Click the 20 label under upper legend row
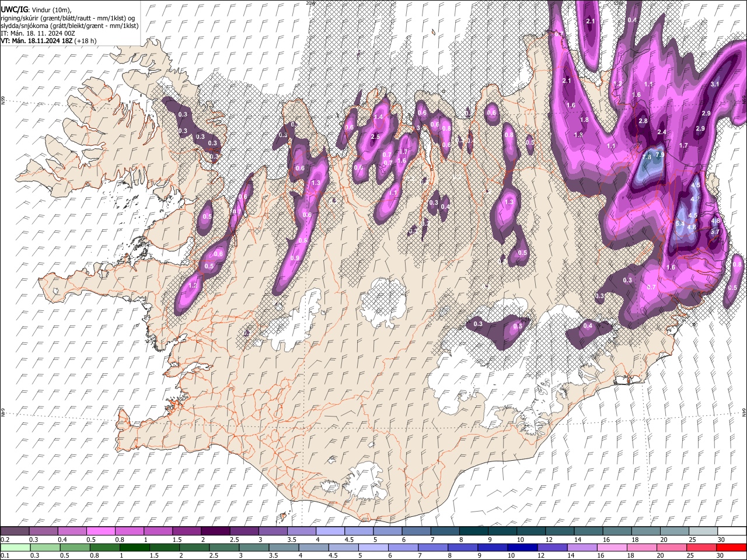Image resolution: width=747 pixels, height=560 pixels. (664, 540)
